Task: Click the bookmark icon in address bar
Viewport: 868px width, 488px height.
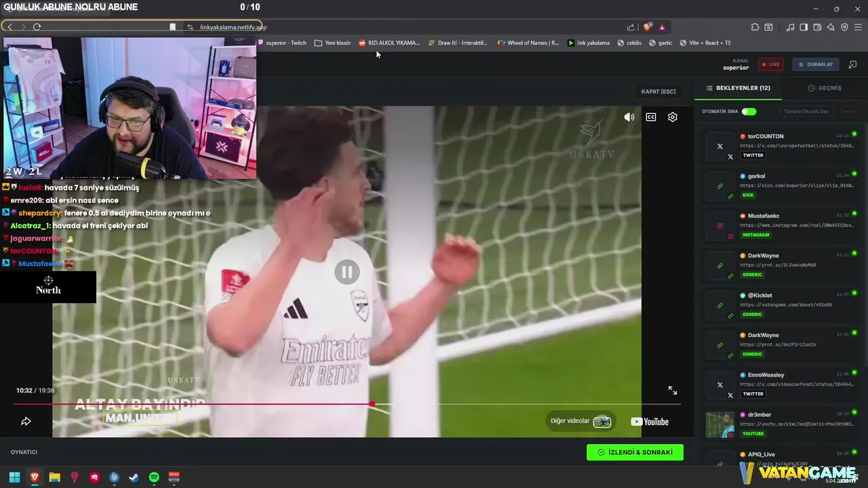Action: point(172,27)
